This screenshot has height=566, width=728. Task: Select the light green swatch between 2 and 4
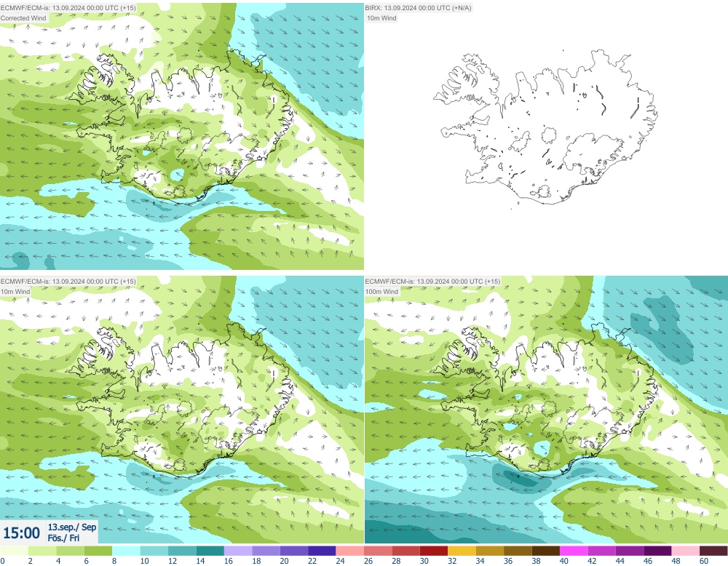coord(42,551)
